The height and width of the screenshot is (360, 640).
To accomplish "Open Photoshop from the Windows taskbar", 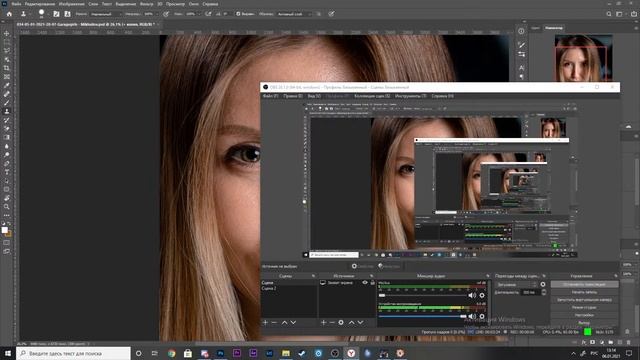I will pyautogui.click(x=220, y=353).
